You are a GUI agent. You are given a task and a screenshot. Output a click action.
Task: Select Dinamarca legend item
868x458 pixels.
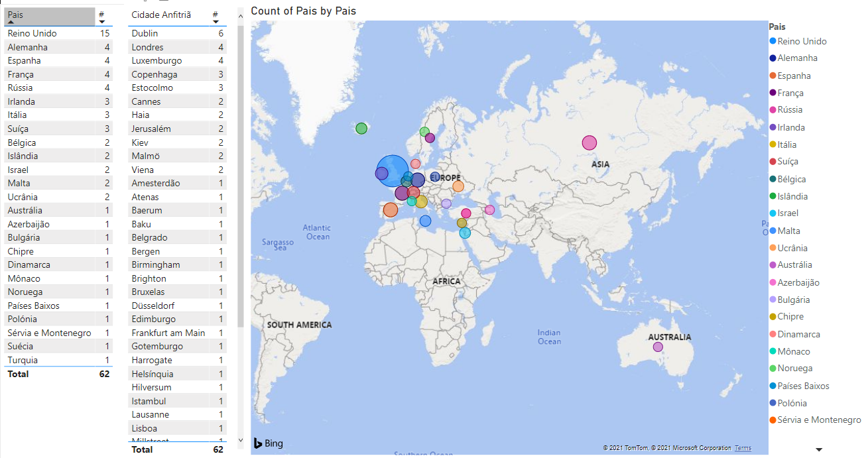click(x=795, y=334)
